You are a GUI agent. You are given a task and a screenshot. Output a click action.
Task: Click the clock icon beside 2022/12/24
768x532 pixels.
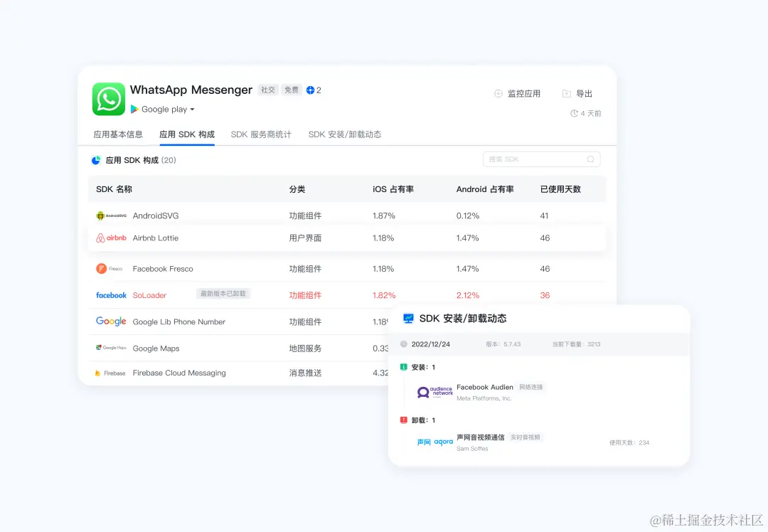pyautogui.click(x=404, y=344)
